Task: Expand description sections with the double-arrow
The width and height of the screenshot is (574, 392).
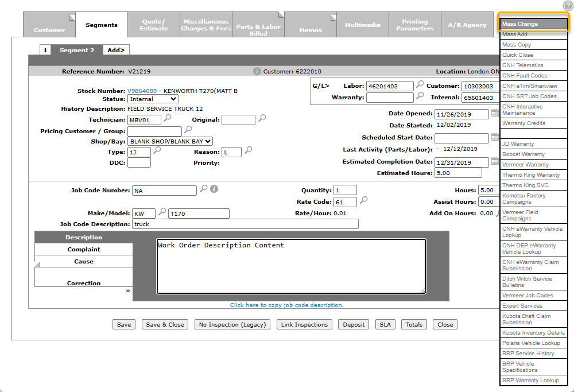Action: tap(128, 290)
